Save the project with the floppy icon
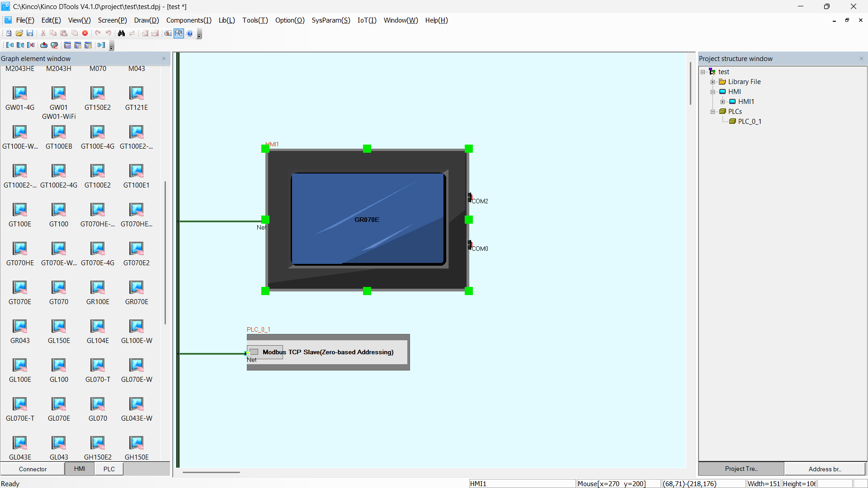 click(30, 33)
